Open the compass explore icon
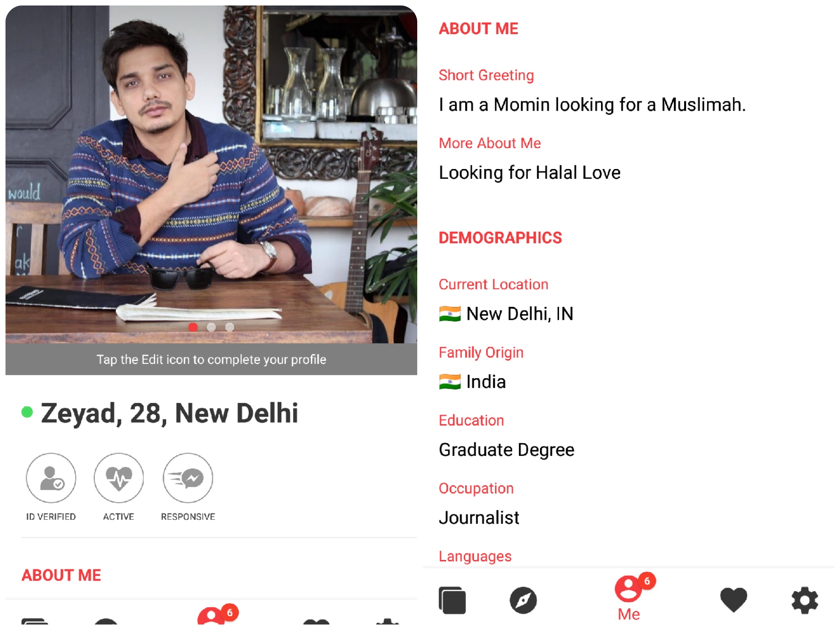The width and height of the screenshot is (840, 630). point(523,600)
